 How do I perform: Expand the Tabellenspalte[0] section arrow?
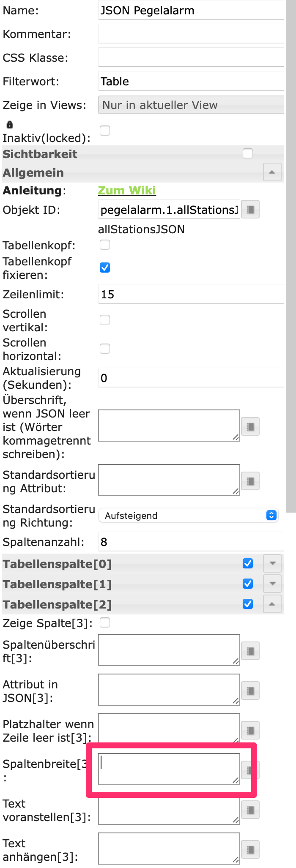point(272,563)
